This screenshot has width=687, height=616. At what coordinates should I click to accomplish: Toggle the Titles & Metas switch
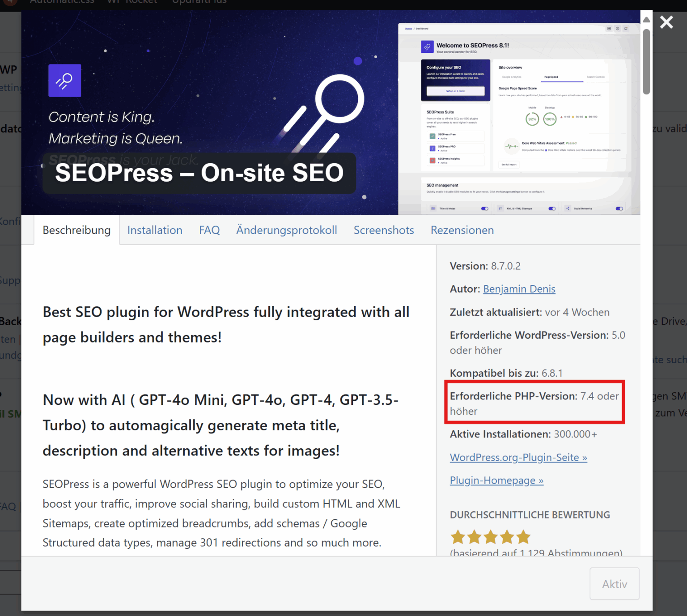pyautogui.click(x=485, y=208)
